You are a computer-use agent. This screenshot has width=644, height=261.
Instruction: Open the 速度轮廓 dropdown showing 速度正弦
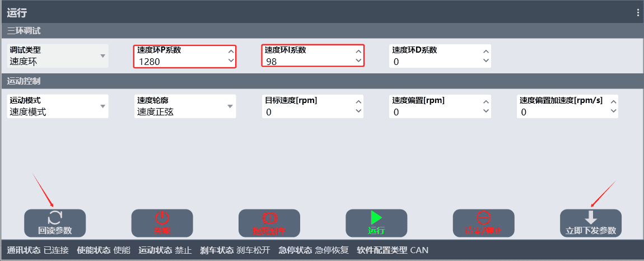185,106
